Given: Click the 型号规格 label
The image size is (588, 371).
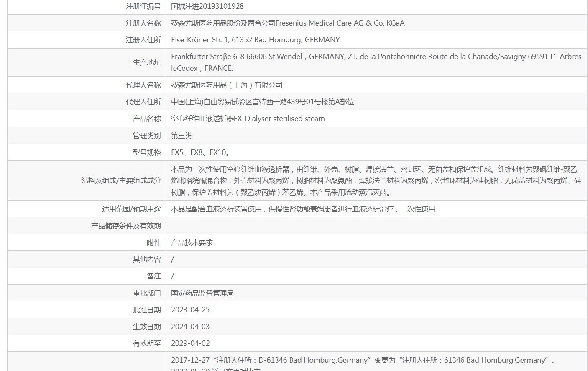Looking at the screenshot, I should (147, 152).
